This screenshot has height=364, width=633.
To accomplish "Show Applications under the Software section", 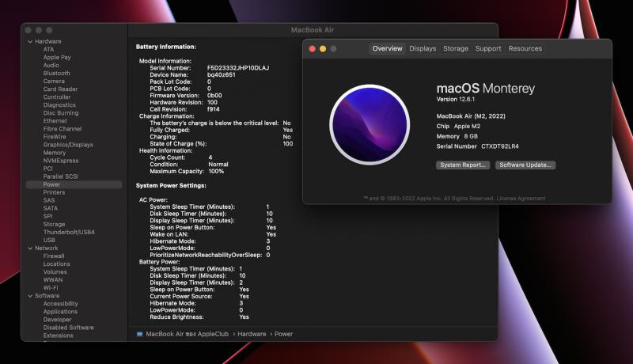I will click(60, 312).
